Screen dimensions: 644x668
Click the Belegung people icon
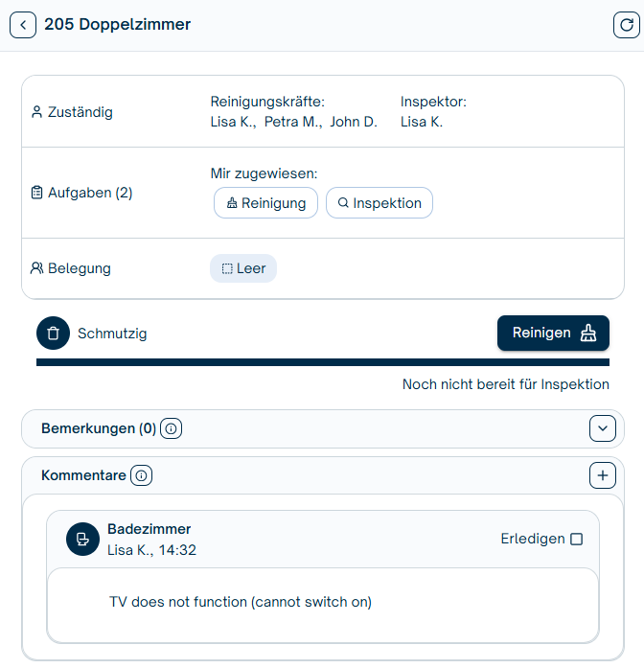tap(36, 268)
